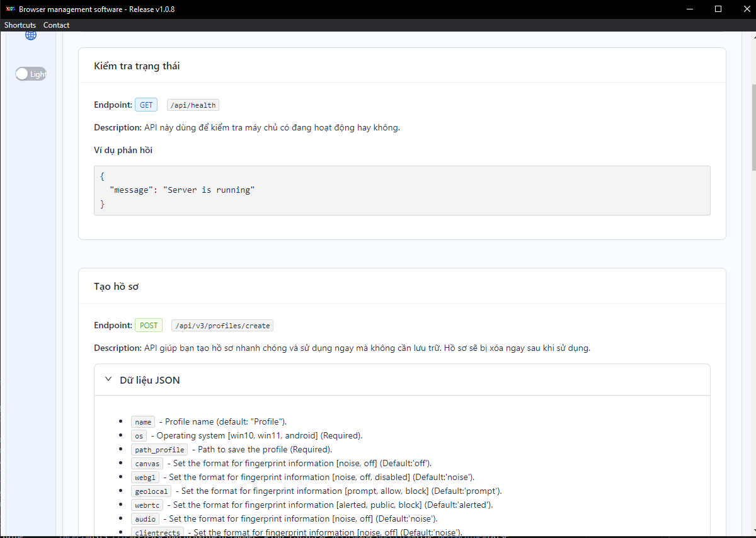Screen dimensions: 756x538
Task: Maximize the application window
Action: (718, 9)
